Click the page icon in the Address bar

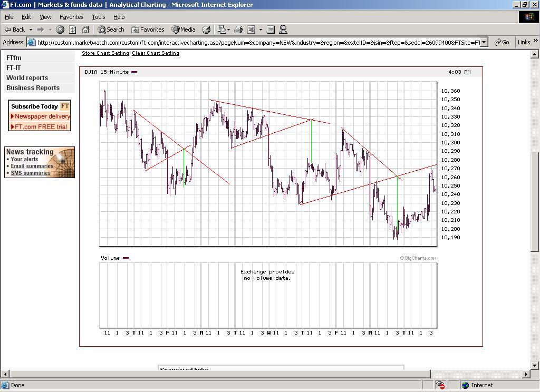31,42
